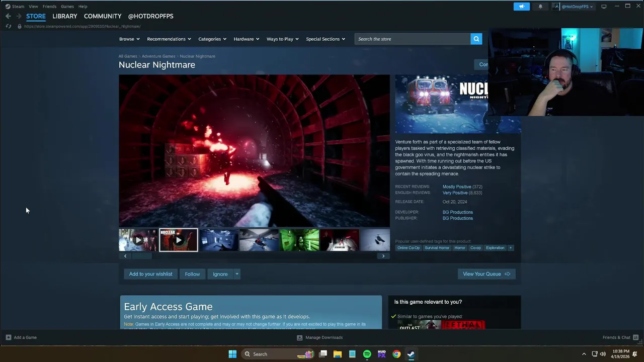
Task: Go forward with the forward arrow
Action: click(19, 16)
